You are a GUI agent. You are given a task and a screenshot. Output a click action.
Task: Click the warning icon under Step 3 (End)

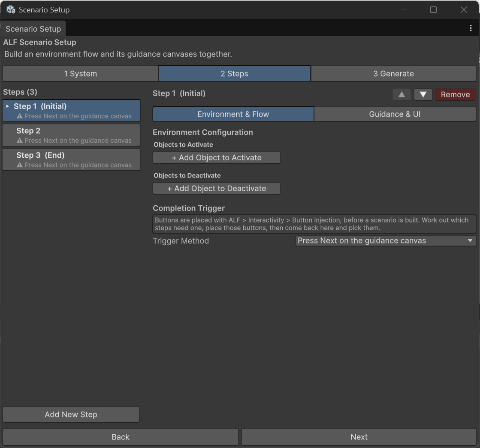tap(20, 165)
